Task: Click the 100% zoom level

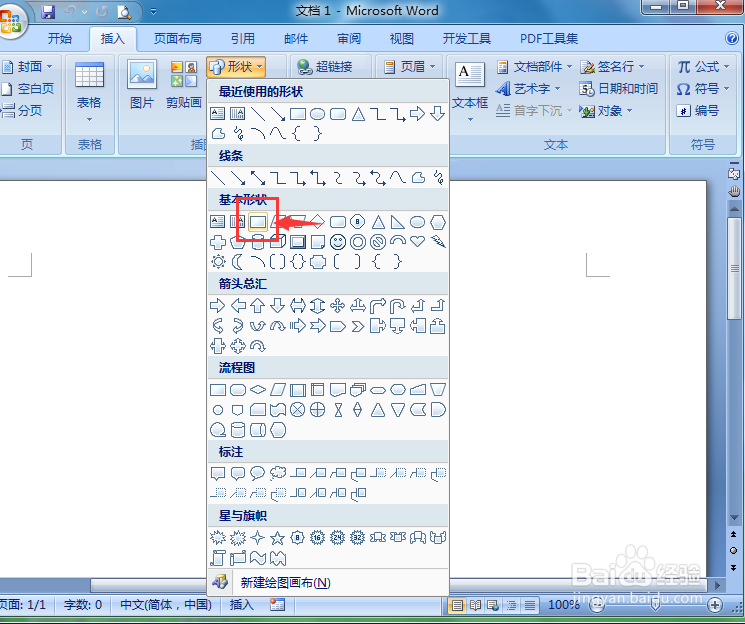Action: 564,605
